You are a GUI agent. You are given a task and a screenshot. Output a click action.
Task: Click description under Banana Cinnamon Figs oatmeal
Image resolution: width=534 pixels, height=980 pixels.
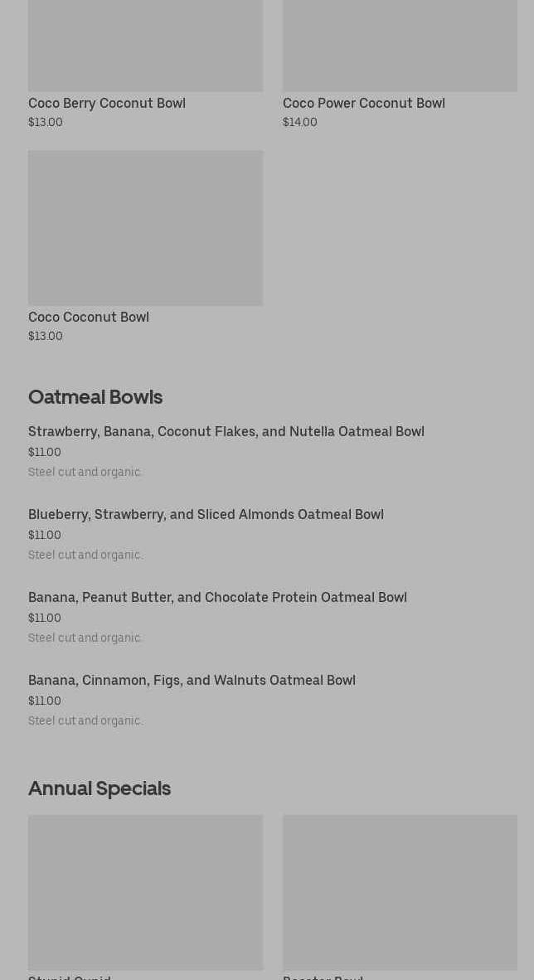click(x=85, y=720)
